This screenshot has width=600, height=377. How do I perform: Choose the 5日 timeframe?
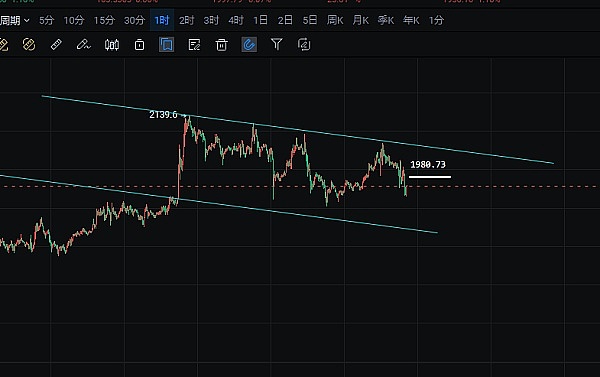click(x=310, y=20)
